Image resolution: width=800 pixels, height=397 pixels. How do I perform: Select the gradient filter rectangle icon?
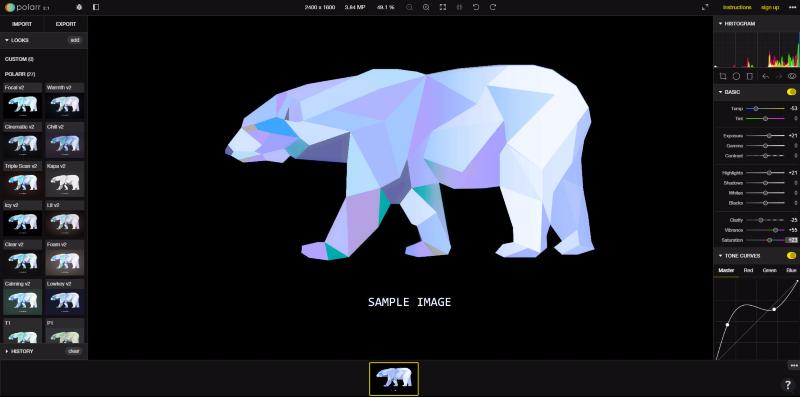[x=749, y=76]
